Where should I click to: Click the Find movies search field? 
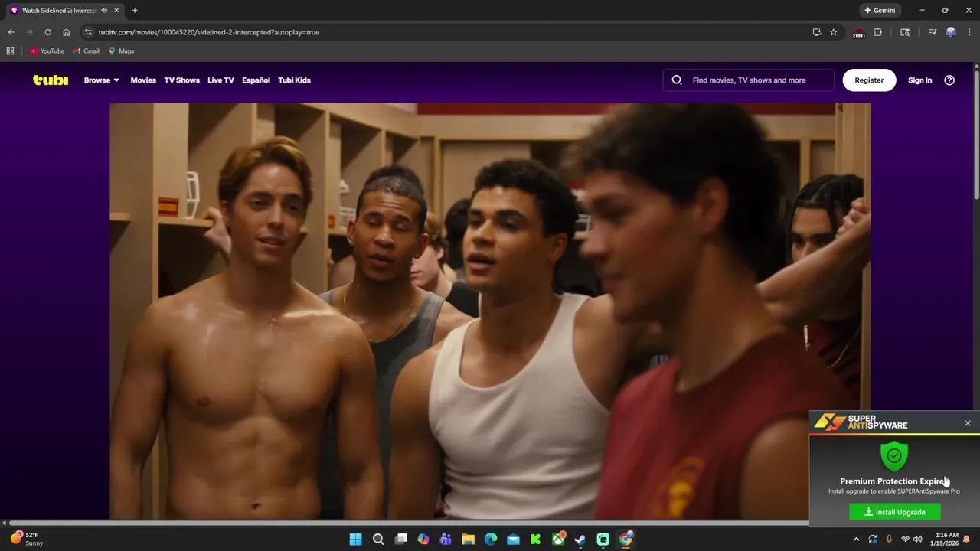click(749, 80)
